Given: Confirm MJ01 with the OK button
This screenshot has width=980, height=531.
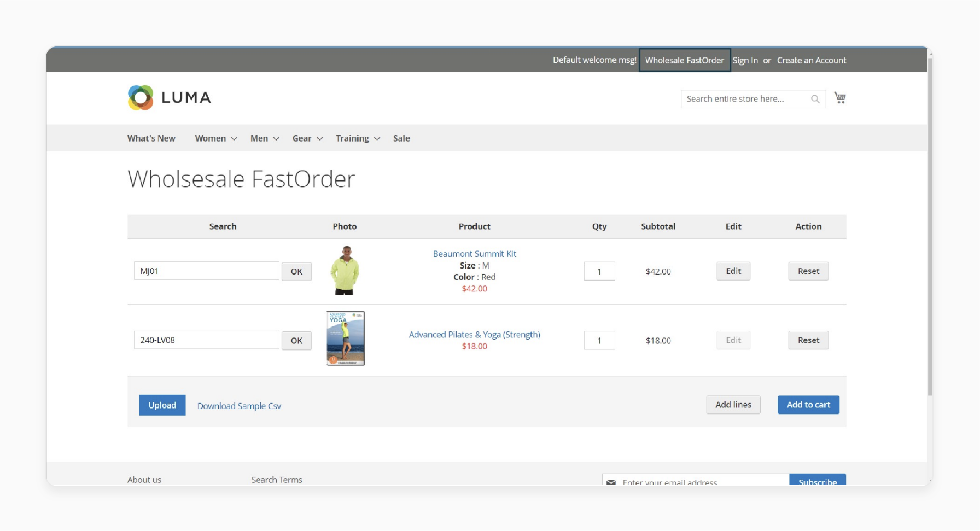Looking at the screenshot, I should [296, 271].
